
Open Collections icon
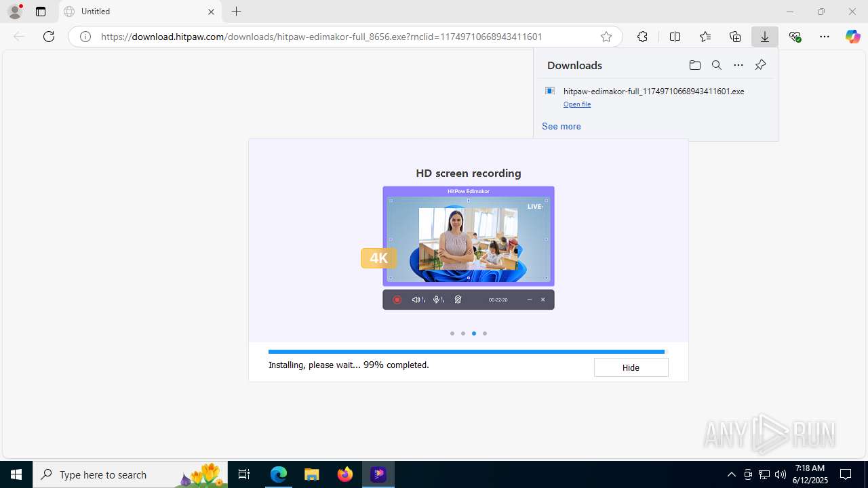tap(735, 37)
